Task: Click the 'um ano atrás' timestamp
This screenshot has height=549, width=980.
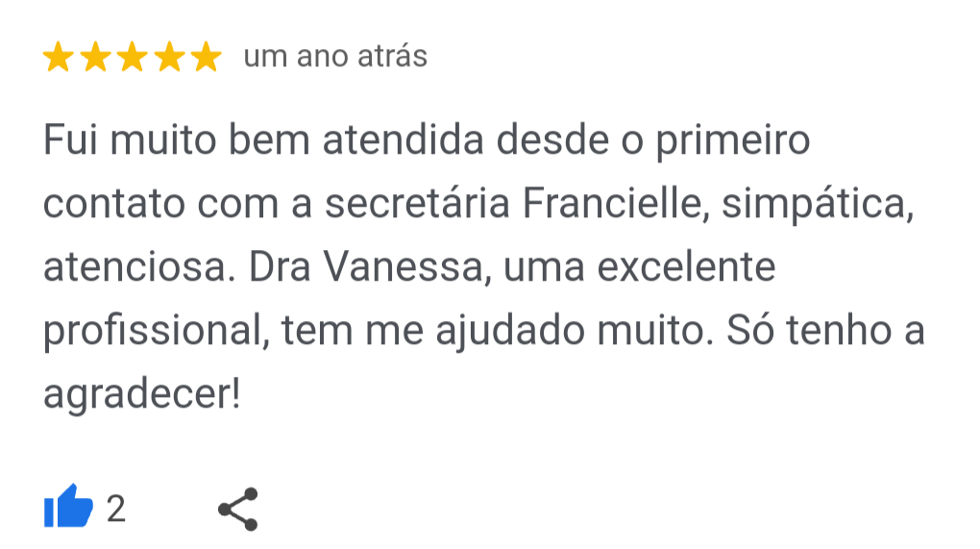Action: (335, 57)
